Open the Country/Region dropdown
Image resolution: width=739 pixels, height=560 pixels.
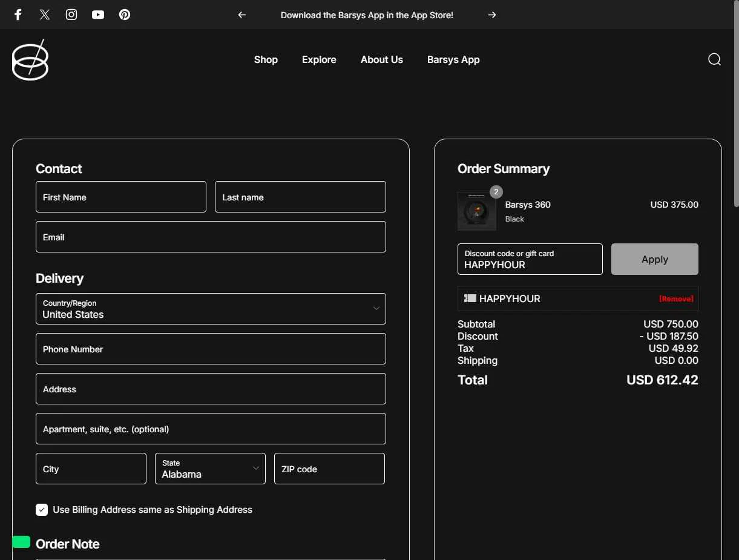click(211, 309)
